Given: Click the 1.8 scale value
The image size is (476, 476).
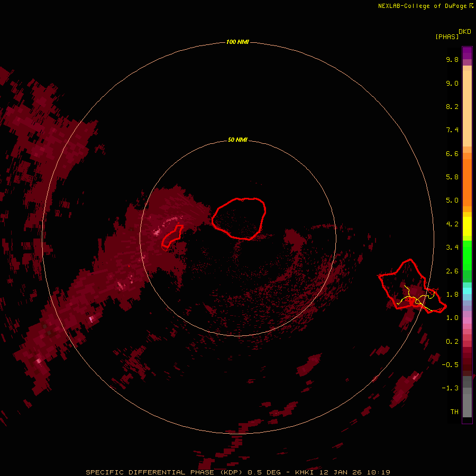Looking at the screenshot, I should [452, 295].
